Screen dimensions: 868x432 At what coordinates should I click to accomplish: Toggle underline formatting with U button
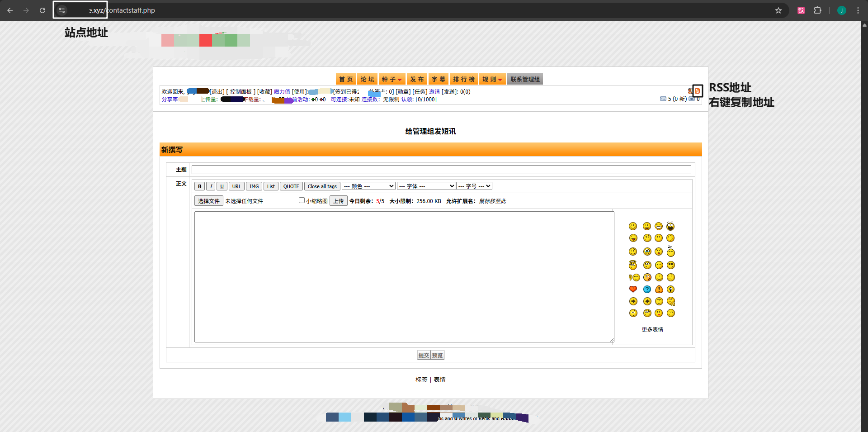tap(222, 186)
